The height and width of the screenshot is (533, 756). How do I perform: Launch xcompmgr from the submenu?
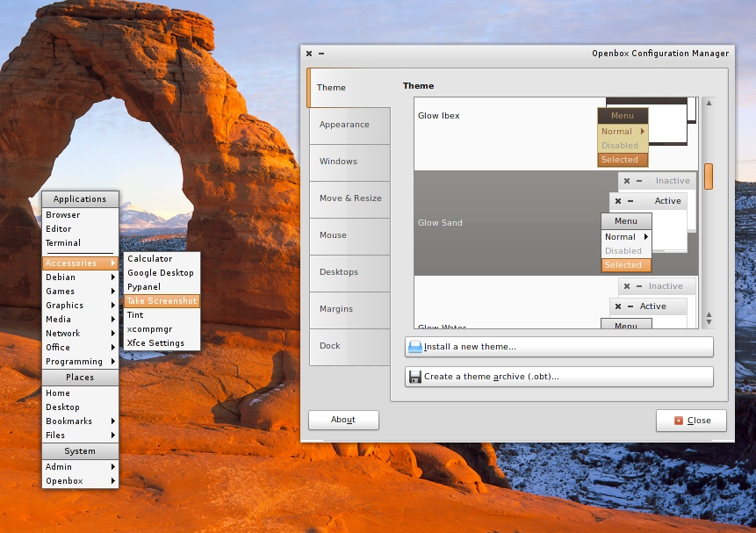click(162, 329)
